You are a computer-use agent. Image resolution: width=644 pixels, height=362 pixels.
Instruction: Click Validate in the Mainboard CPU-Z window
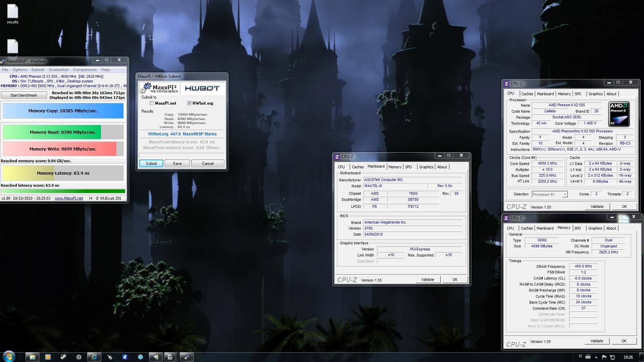click(427, 279)
